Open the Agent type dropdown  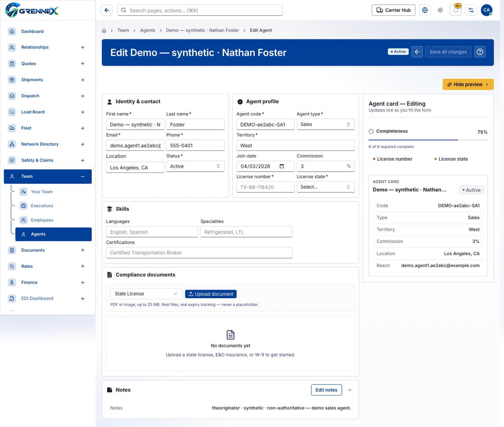point(326,124)
